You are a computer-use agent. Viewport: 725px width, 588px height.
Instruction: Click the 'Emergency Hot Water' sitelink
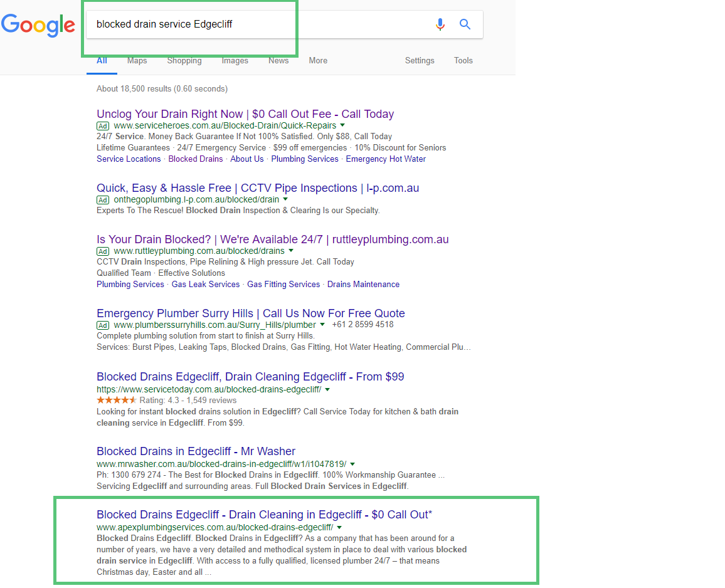click(386, 159)
